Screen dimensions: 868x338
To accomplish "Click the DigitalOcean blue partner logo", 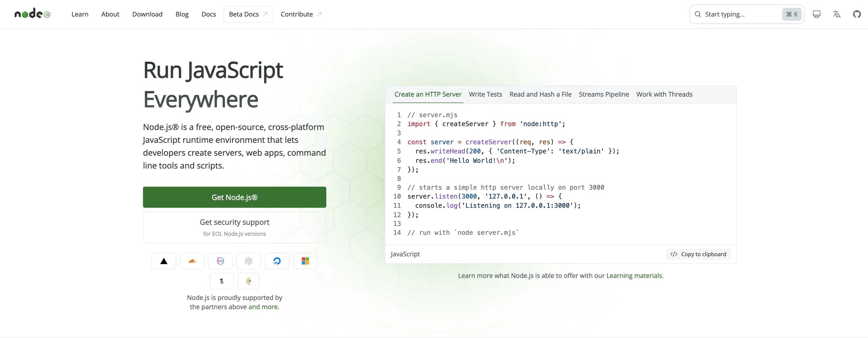I will coord(277,261).
